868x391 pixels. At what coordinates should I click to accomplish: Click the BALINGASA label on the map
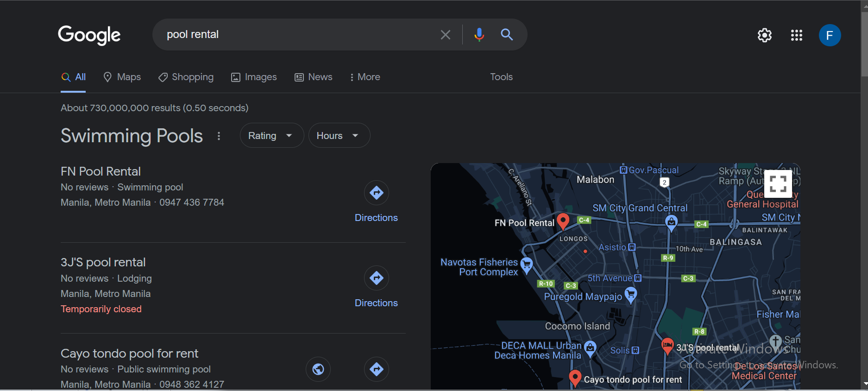(x=736, y=242)
